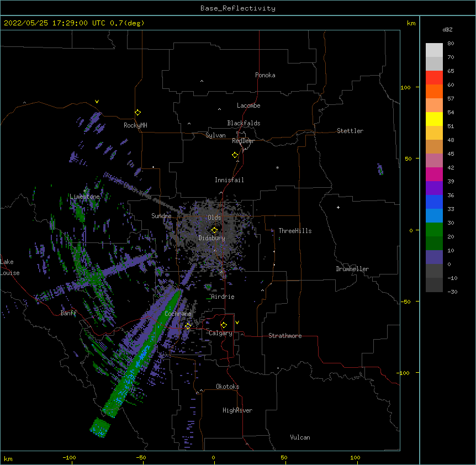476x465 pixels.
Task: Click the Sundre town label
Action: (161, 216)
